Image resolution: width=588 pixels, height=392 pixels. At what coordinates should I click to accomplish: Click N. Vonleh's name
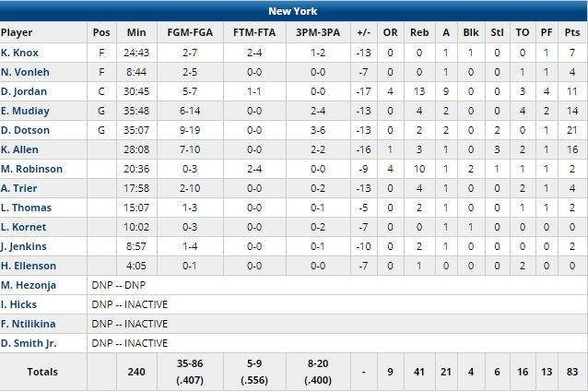[x=25, y=72]
